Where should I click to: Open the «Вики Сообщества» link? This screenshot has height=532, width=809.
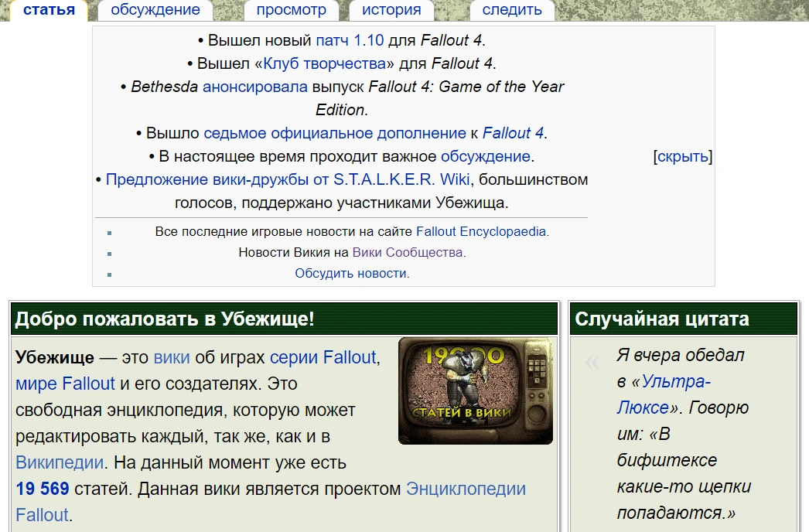[408, 252]
